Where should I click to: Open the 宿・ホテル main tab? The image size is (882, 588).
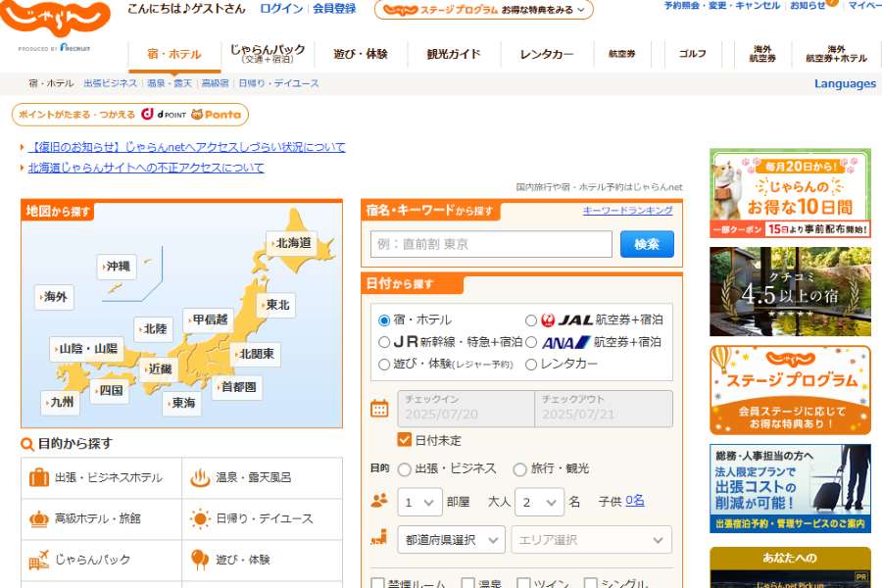click(174, 54)
